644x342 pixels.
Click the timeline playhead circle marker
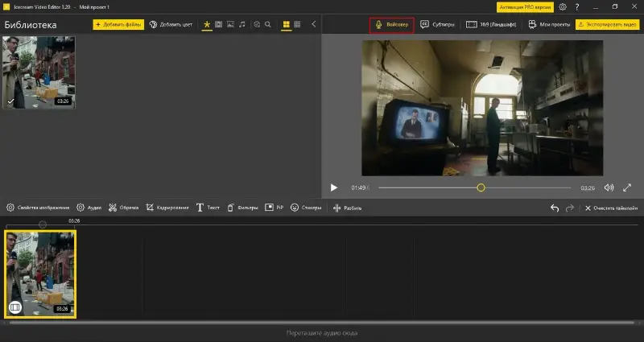(x=43, y=225)
